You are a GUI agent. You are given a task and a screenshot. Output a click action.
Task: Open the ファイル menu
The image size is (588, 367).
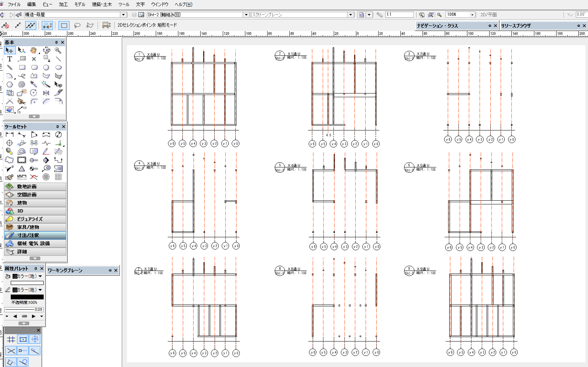pyautogui.click(x=14, y=4)
